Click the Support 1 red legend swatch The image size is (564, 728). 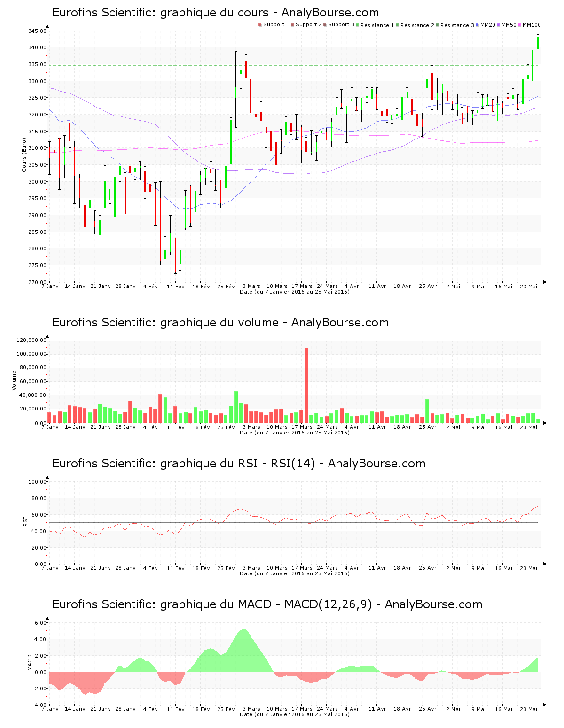coord(260,25)
